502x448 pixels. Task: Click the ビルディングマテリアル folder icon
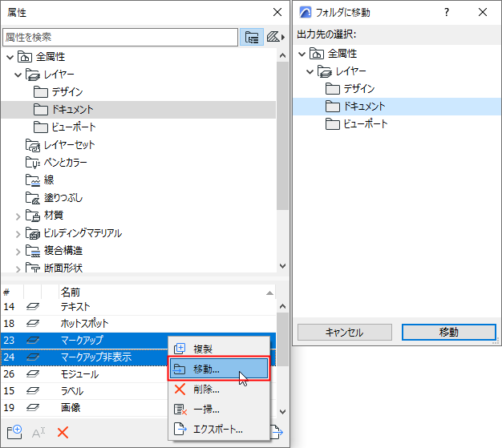(x=33, y=233)
